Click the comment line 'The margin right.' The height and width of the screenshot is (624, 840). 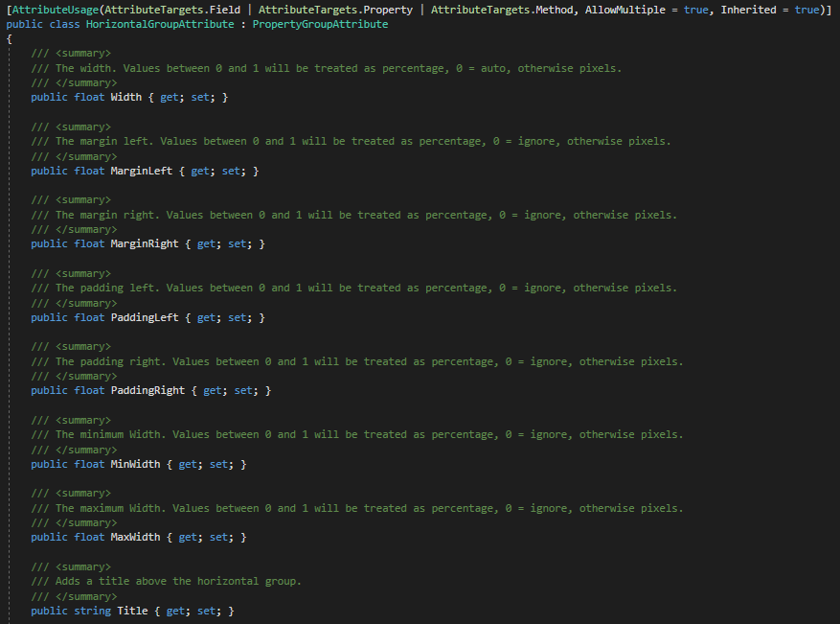[354, 215]
